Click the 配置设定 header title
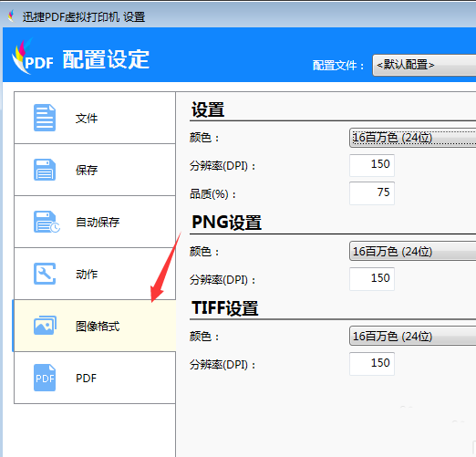The height and width of the screenshot is (457, 476). [106, 59]
